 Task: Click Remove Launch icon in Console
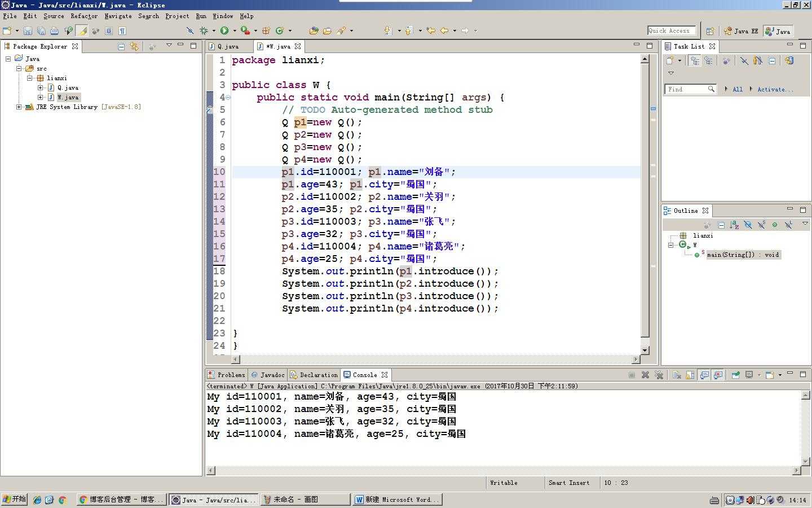pyautogui.click(x=645, y=375)
